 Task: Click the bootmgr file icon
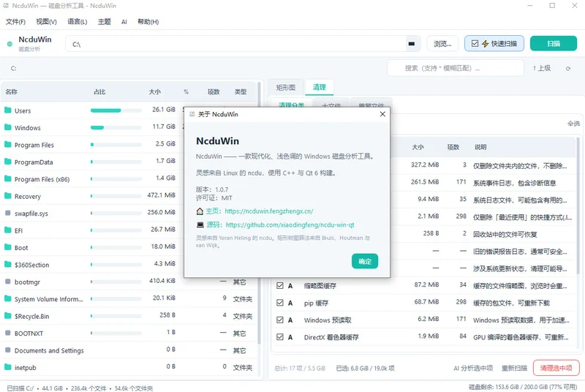8,282
